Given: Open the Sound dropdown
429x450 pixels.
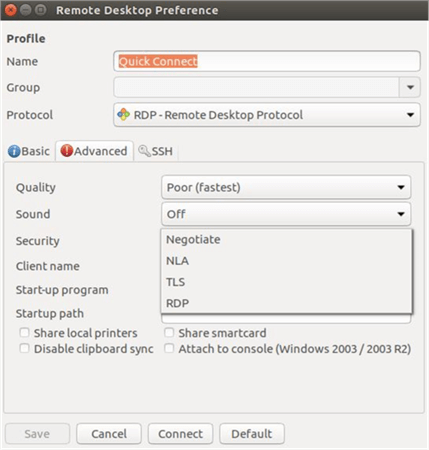Looking at the screenshot, I should (286, 214).
